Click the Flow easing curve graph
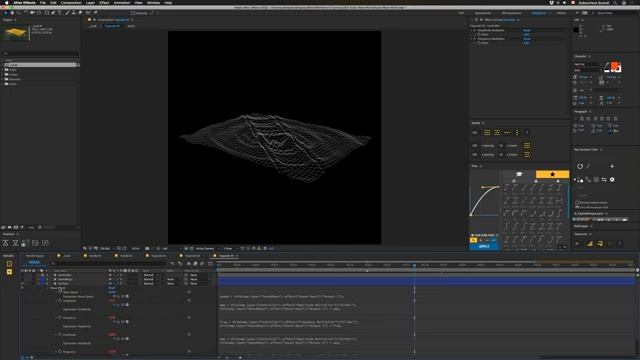The height and width of the screenshot is (360, 640). click(x=484, y=200)
